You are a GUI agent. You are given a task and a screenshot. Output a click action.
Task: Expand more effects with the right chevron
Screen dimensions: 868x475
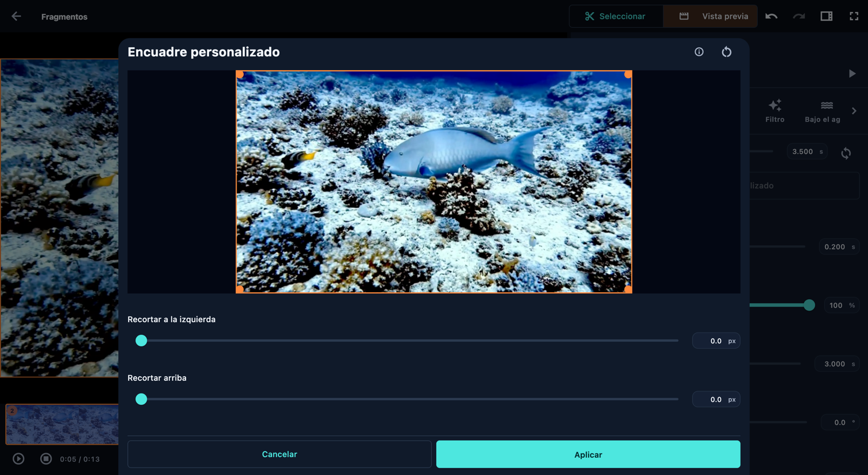[x=854, y=111]
